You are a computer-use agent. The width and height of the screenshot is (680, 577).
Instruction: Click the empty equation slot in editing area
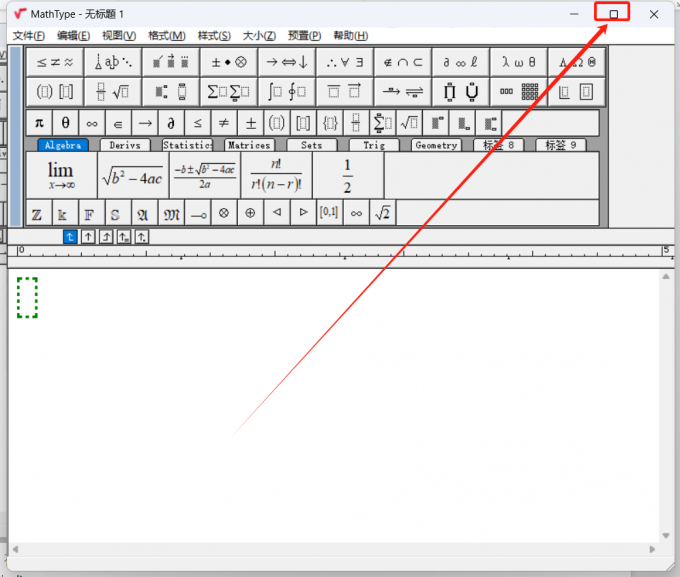(x=27, y=298)
